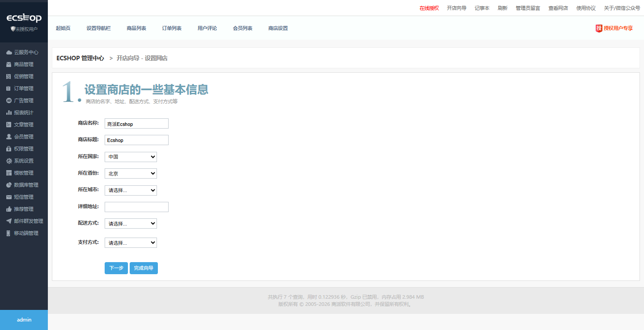Click the 完成向导 button

coord(144,268)
